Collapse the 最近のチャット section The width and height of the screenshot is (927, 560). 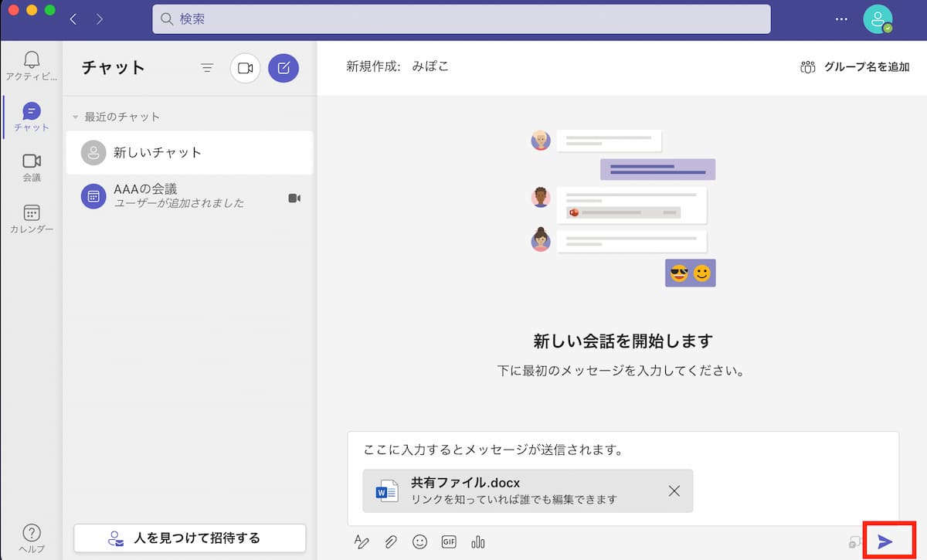(75, 116)
